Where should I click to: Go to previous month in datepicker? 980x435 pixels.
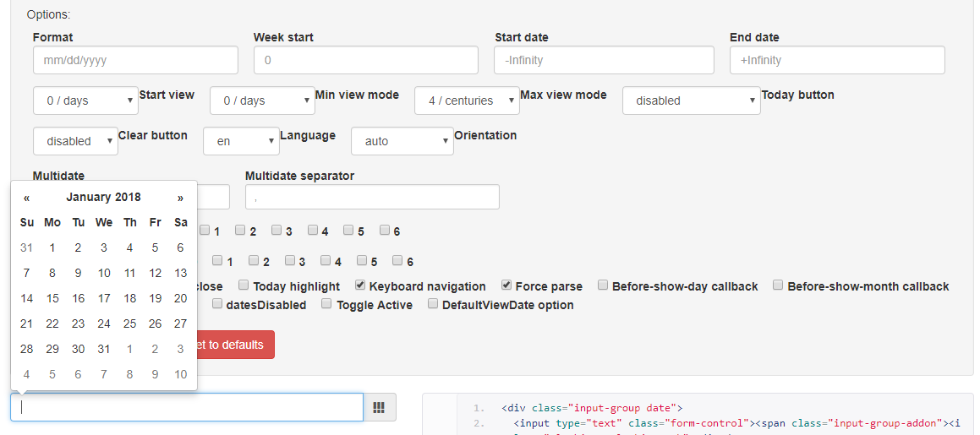click(x=27, y=198)
